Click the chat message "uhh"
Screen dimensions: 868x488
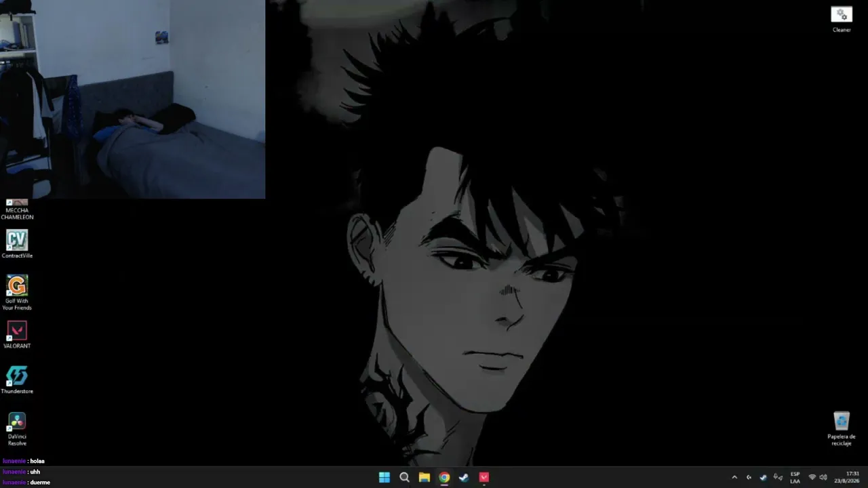35,472
